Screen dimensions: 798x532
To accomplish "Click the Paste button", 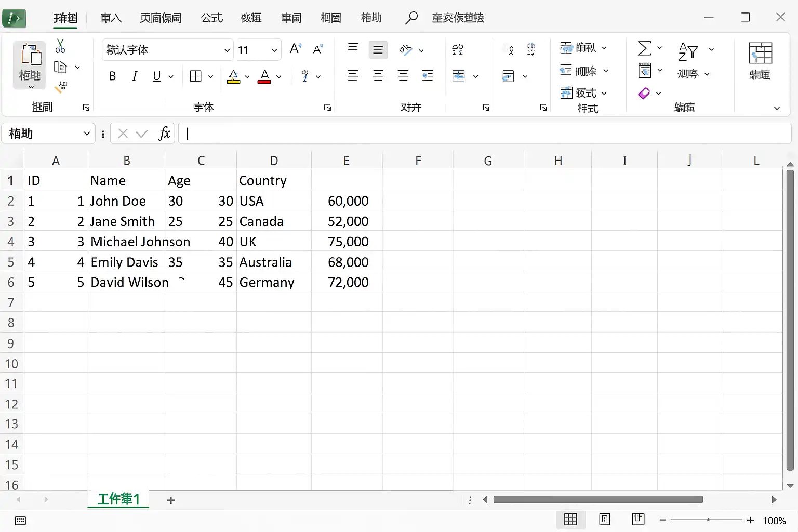I will [x=30, y=64].
